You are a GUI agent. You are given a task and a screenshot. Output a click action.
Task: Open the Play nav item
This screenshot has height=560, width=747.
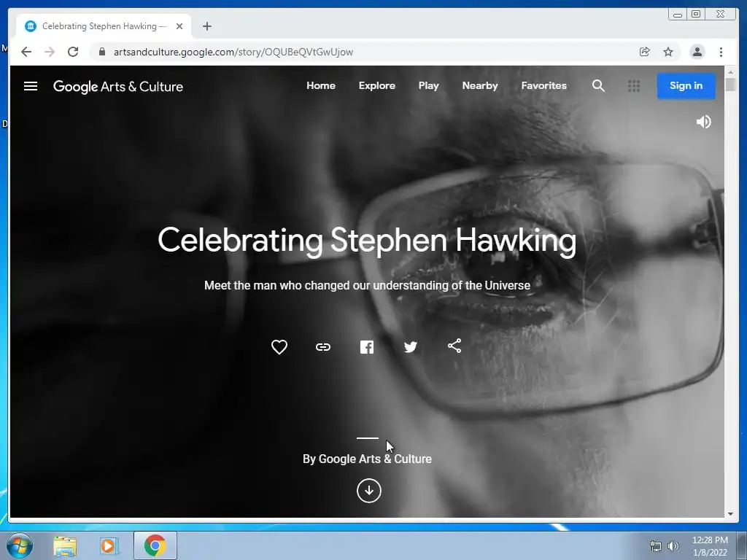[x=428, y=86]
